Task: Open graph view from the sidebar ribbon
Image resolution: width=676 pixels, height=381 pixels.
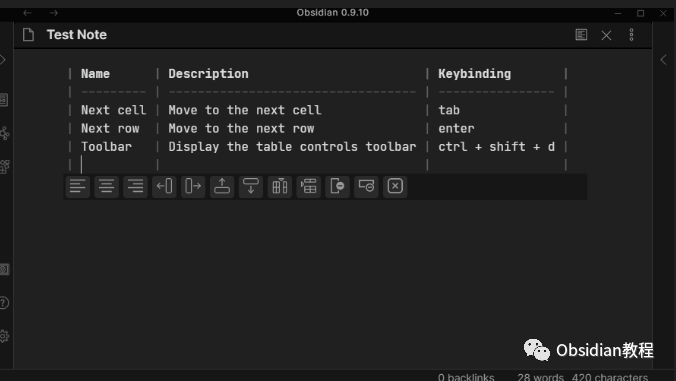Action: point(4,133)
